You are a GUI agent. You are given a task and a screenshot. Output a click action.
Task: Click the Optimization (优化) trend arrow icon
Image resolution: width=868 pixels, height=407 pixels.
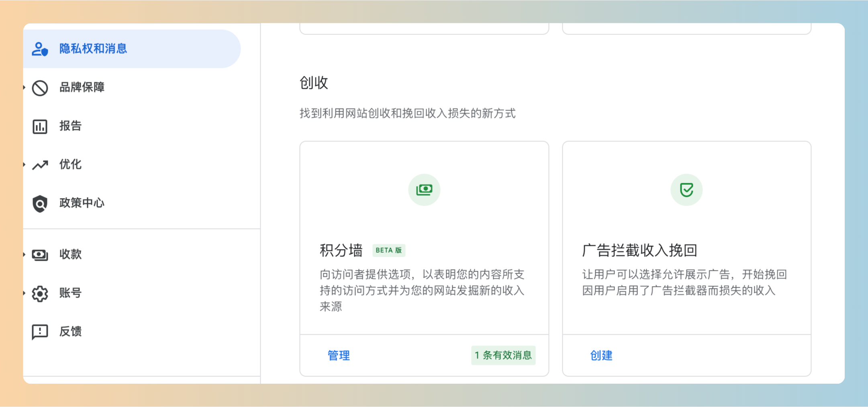[40, 165]
